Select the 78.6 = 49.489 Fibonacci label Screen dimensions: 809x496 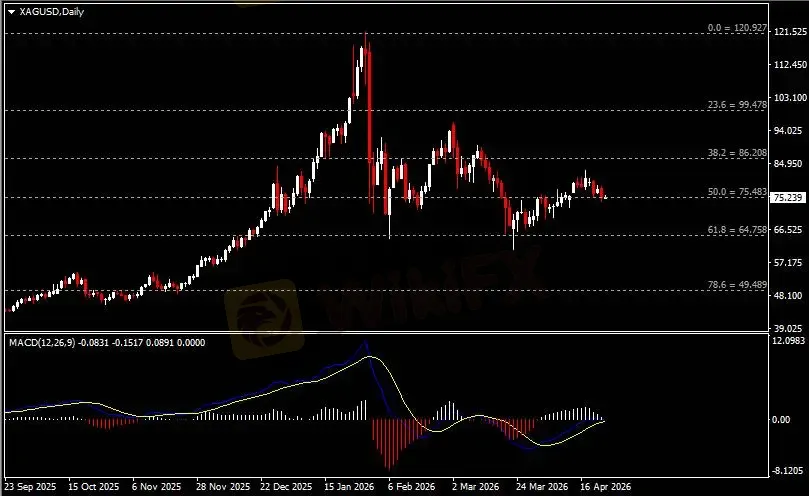tap(737, 285)
